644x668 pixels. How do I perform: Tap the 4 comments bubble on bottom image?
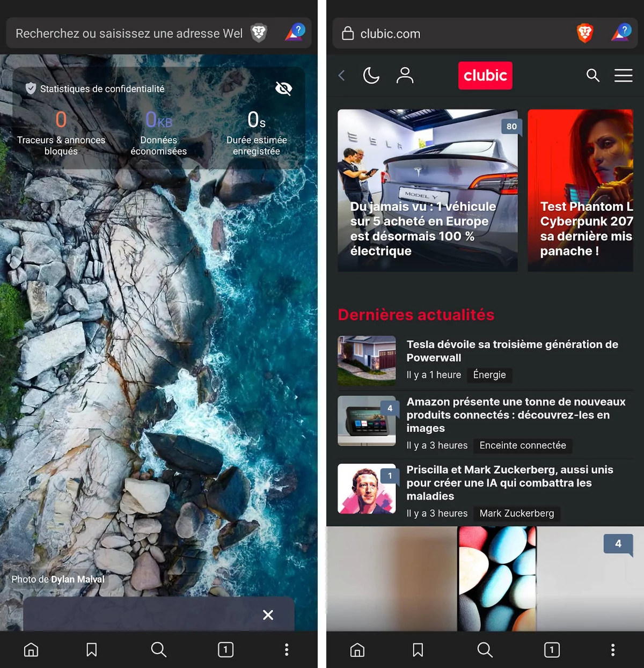click(x=618, y=544)
